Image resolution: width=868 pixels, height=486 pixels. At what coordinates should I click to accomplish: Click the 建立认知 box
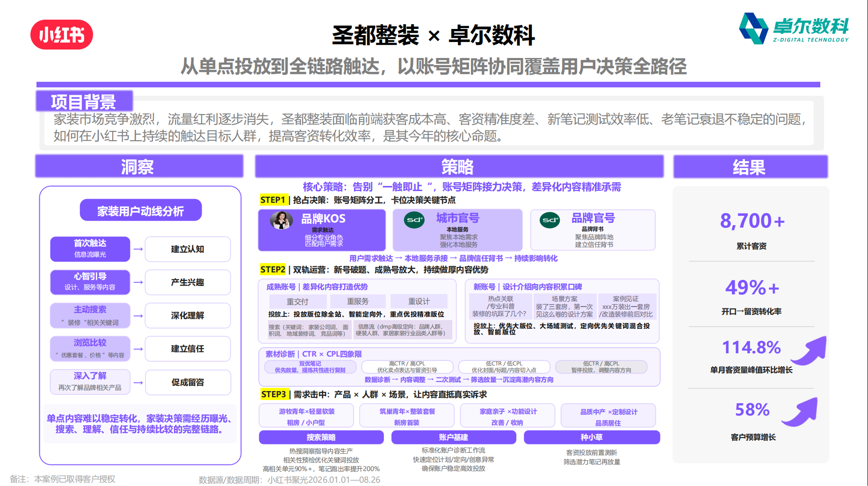188,249
